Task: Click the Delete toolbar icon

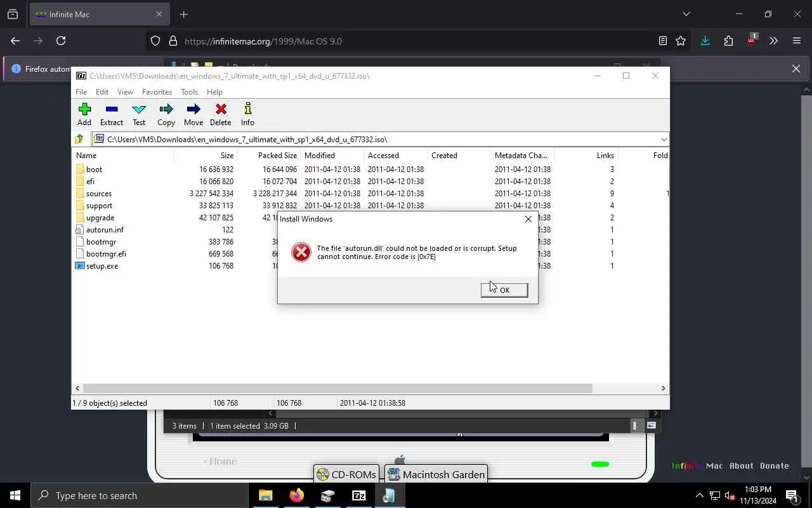Action: pyautogui.click(x=221, y=114)
